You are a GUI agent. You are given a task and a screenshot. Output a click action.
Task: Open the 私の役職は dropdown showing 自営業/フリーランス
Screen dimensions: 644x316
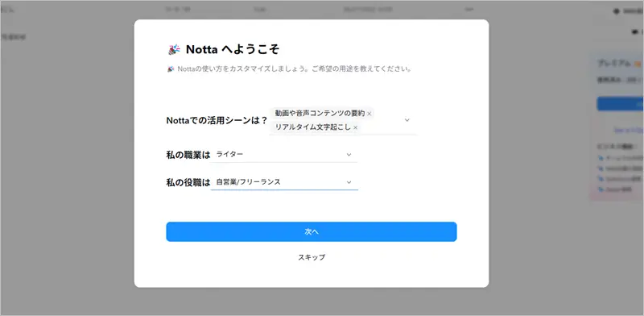[x=284, y=182]
